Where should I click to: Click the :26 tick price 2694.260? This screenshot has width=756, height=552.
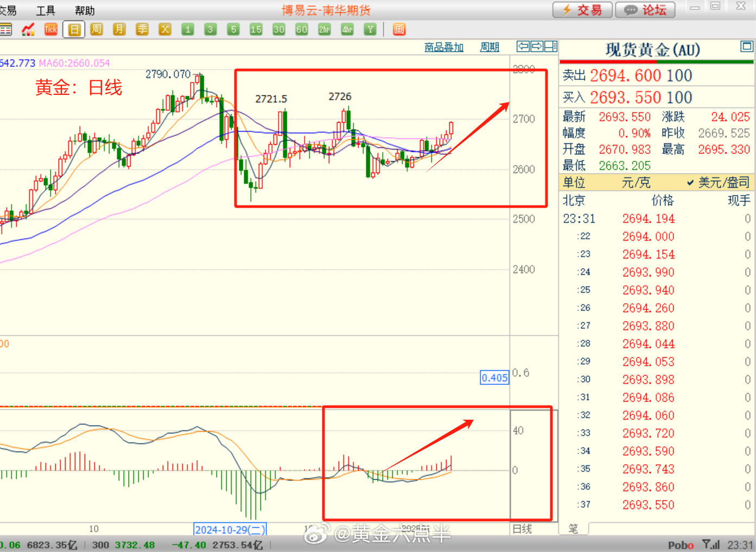tap(649, 309)
